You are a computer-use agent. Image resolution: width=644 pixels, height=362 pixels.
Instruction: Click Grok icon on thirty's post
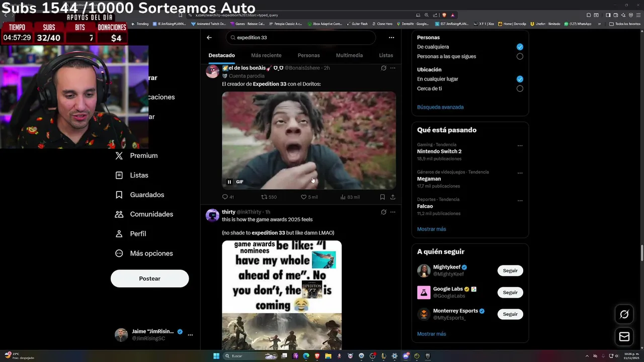pyautogui.click(x=383, y=212)
